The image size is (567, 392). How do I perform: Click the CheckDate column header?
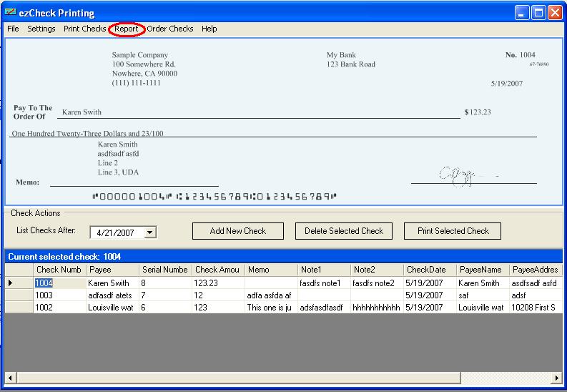click(x=429, y=270)
